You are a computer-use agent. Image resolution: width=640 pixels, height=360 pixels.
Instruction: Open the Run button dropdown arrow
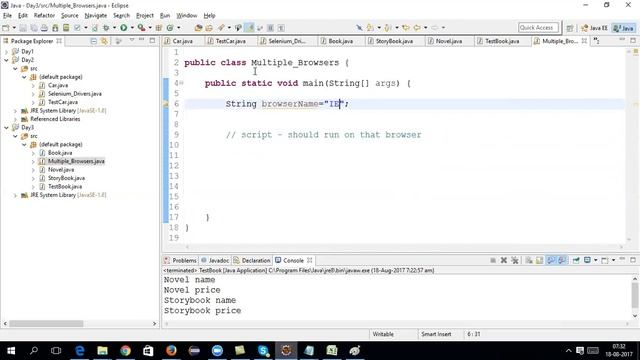[x=132, y=28]
